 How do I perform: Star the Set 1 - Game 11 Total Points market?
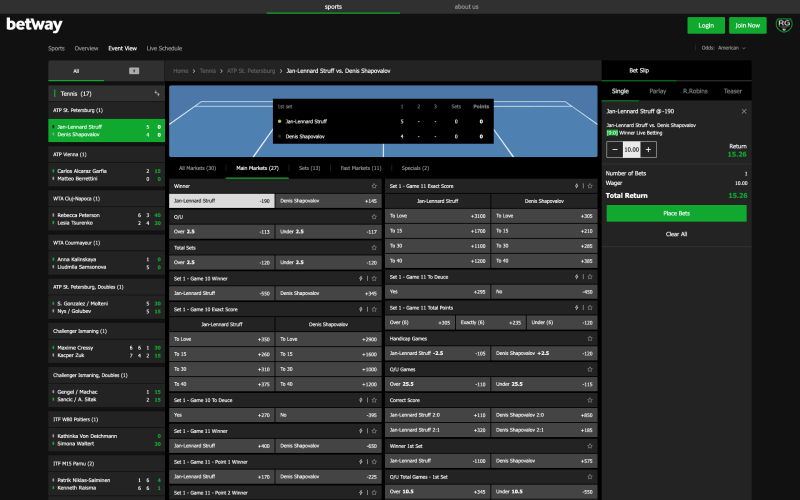point(590,308)
